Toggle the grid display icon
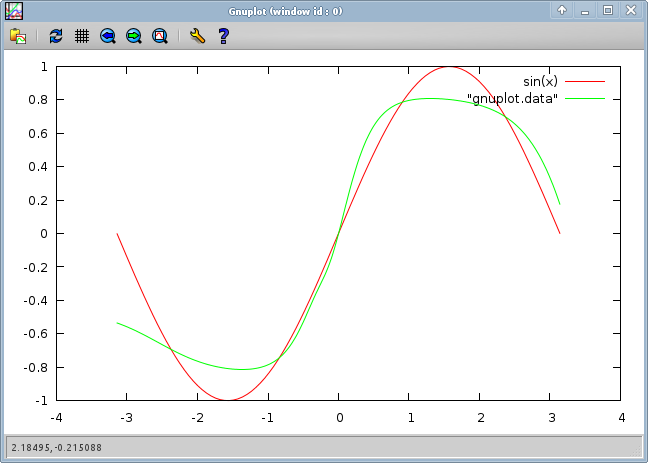The height and width of the screenshot is (463, 648). [x=82, y=36]
